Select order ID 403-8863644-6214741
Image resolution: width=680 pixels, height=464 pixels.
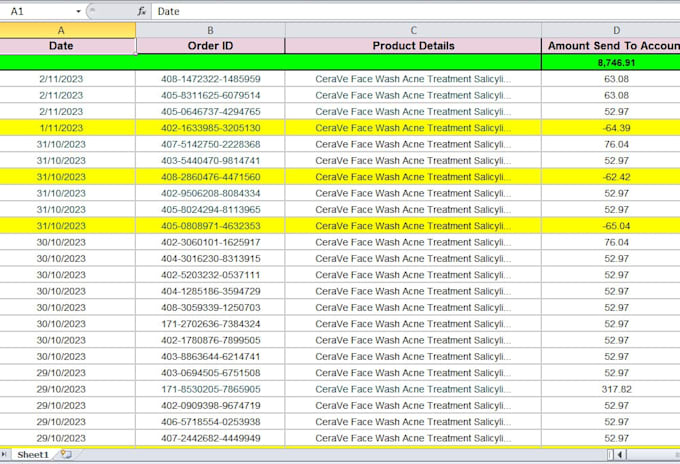point(210,356)
